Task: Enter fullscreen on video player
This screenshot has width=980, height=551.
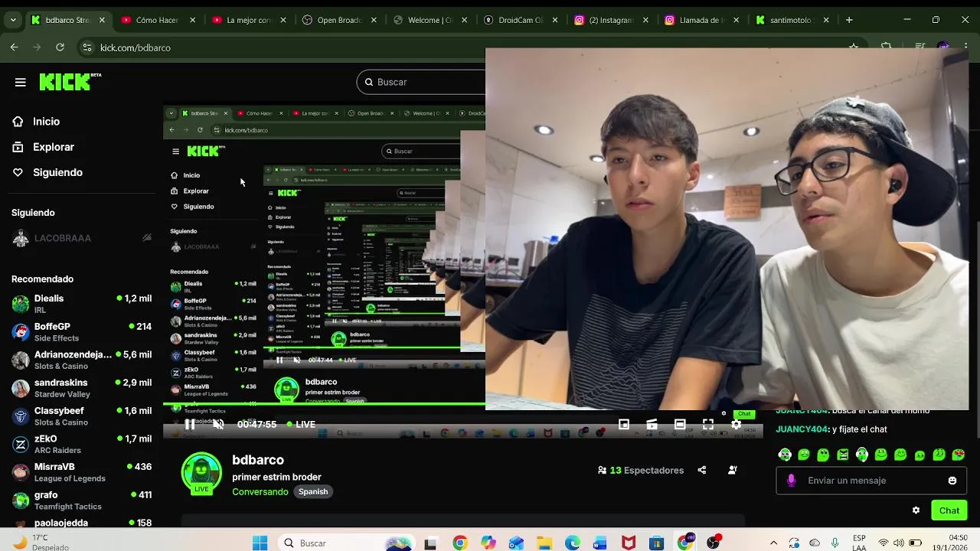Action: point(708,424)
